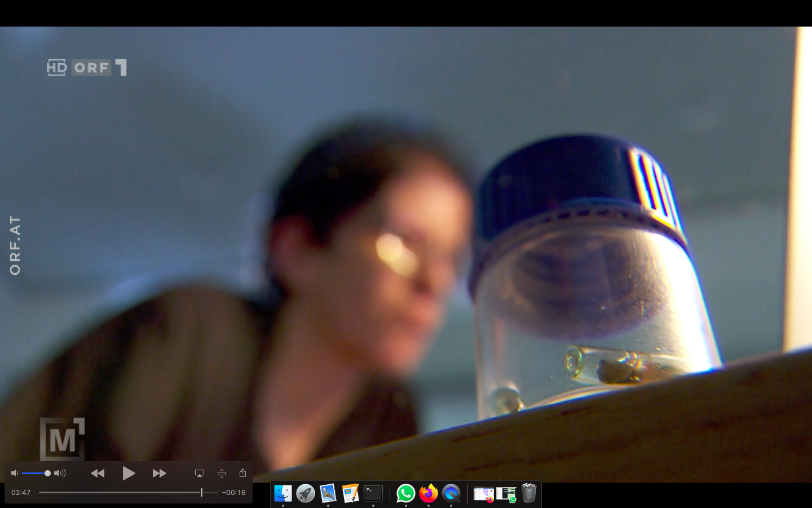Click the volume slider knob
The image size is (812, 508).
pos(47,473)
